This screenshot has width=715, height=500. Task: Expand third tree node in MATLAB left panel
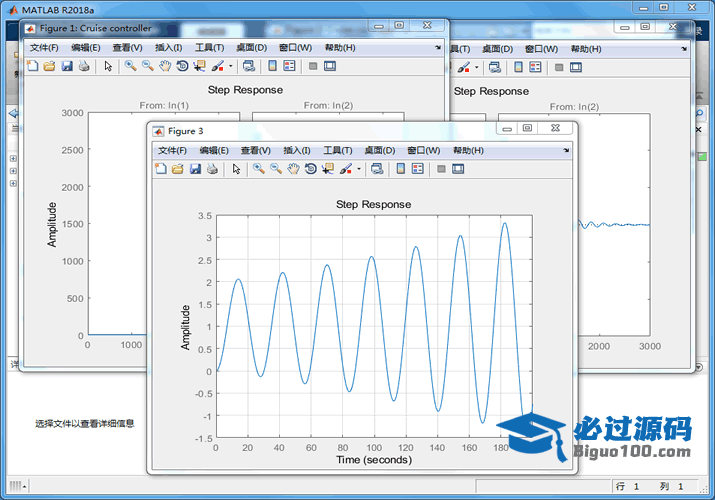(13, 183)
